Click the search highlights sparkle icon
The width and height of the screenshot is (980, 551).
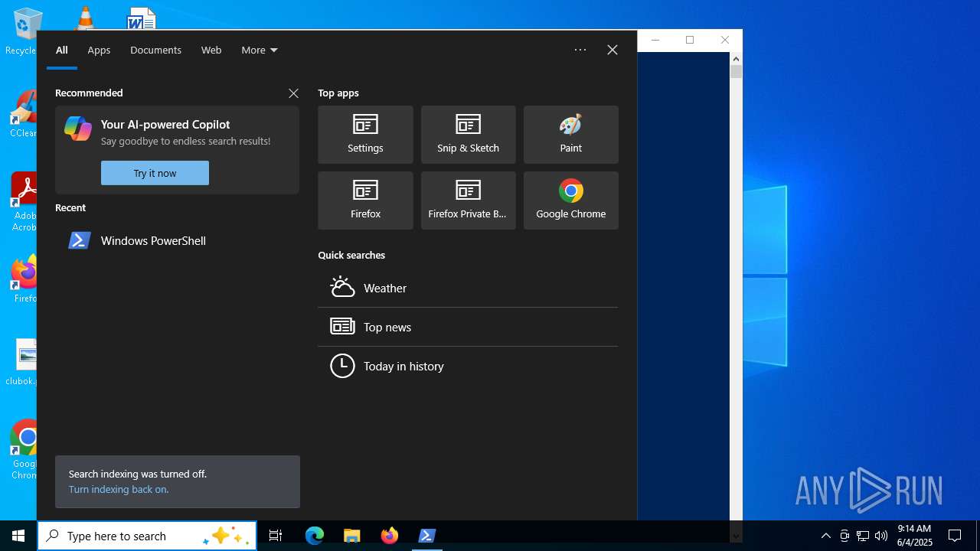[227, 536]
